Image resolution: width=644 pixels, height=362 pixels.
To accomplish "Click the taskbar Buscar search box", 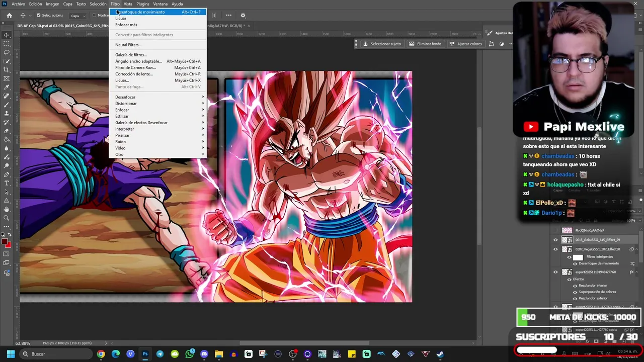I will [56, 354].
